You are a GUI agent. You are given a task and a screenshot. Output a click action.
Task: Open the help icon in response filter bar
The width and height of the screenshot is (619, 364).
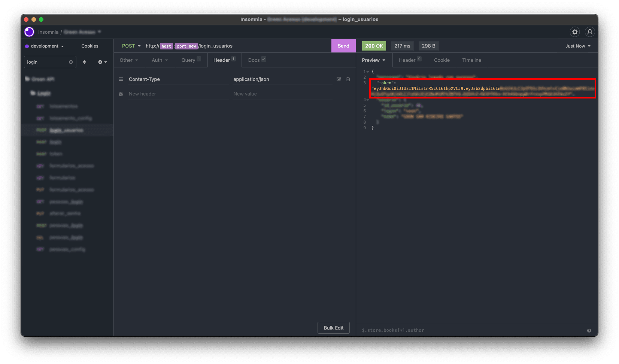589,331
